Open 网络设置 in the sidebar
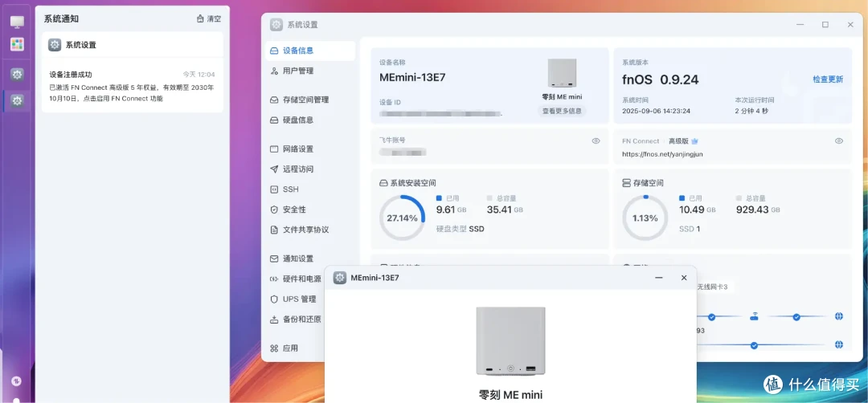868x403 pixels. [310, 149]
